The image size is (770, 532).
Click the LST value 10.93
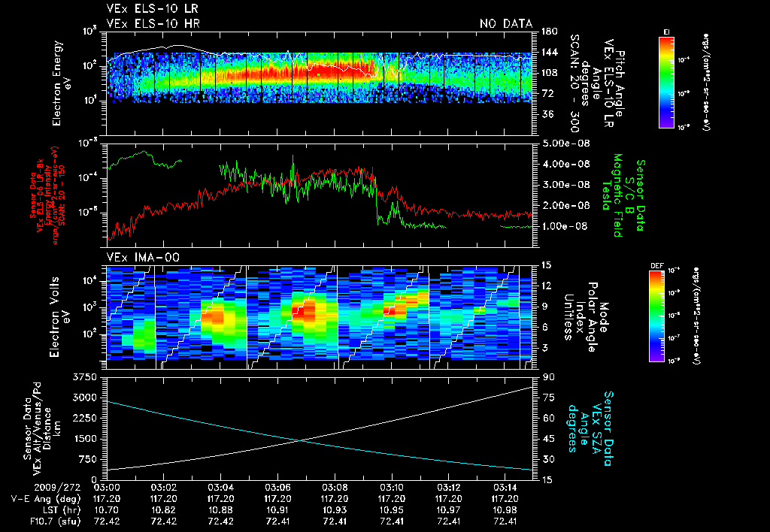click(335, 510)
